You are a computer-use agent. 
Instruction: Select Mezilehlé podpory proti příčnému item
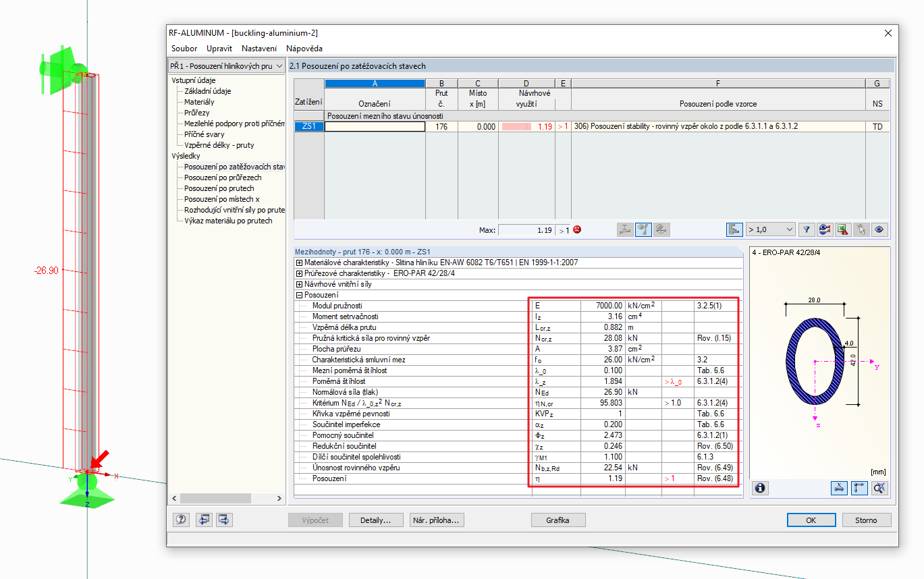tap(234, 123)
